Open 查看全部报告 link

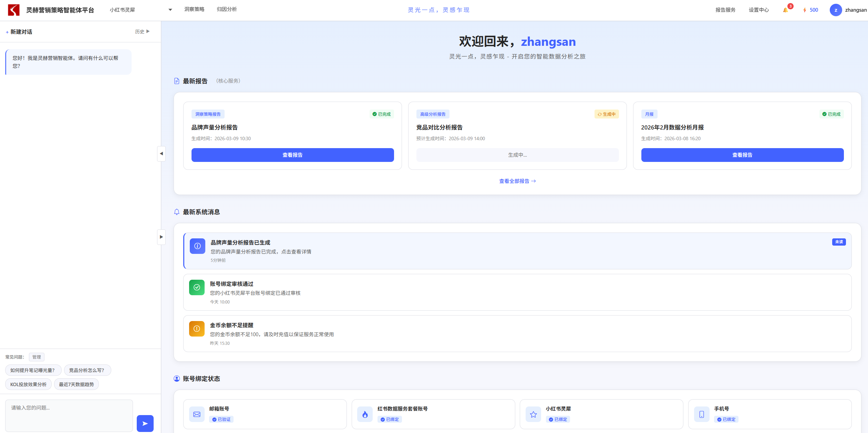pos(517,181)
